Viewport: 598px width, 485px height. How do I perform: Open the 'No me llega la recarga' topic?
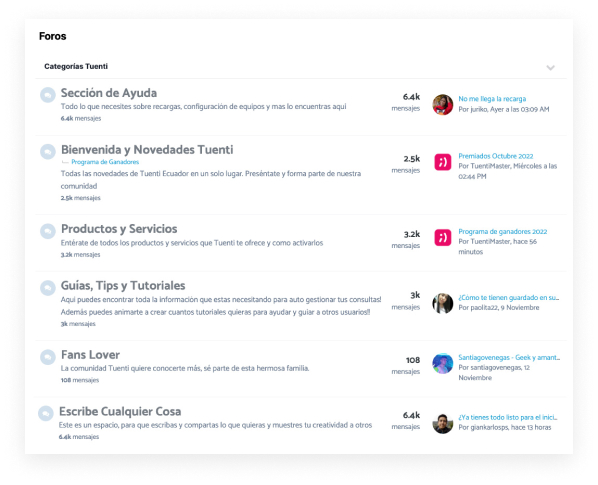[492, 99]
